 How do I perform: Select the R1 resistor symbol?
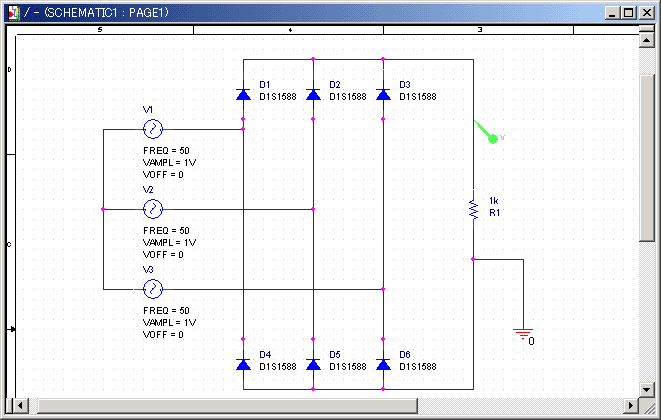pyautogui.click(x=473, y=209)
